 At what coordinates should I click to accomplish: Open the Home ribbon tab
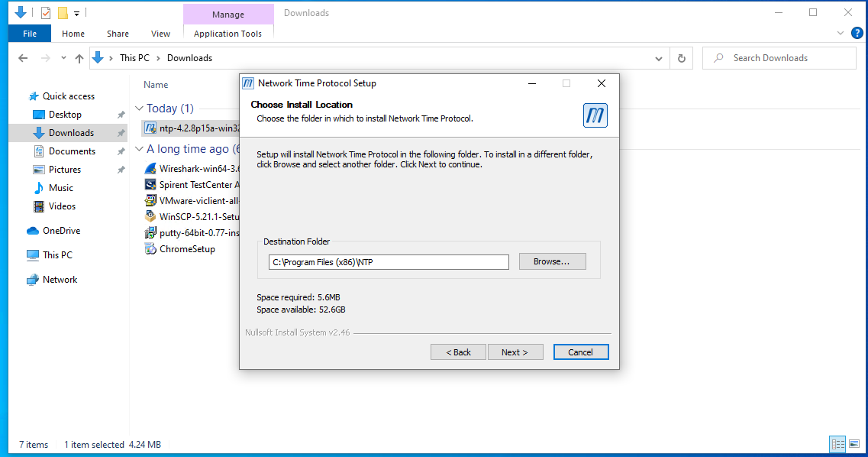point(73,34)
